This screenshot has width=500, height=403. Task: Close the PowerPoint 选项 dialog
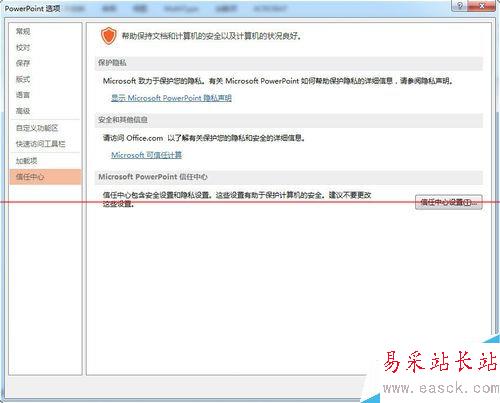pos(482,6)
